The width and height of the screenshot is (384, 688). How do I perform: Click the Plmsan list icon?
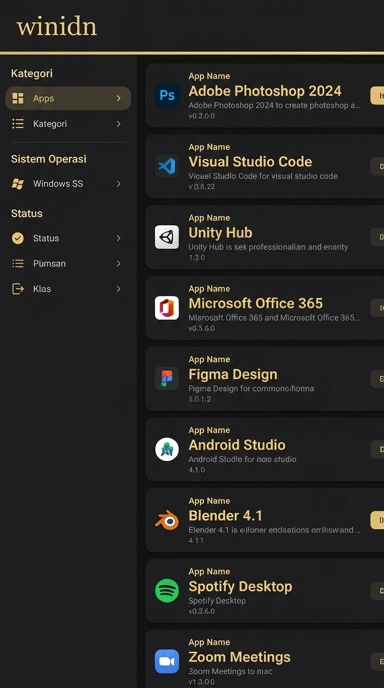tap(18, 263)
